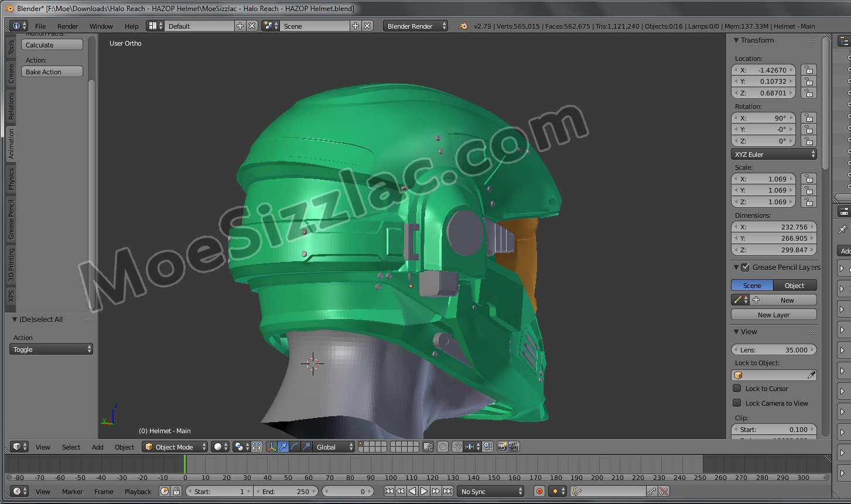Click the OpenGL render image camera icon

[x=502, y=447]
